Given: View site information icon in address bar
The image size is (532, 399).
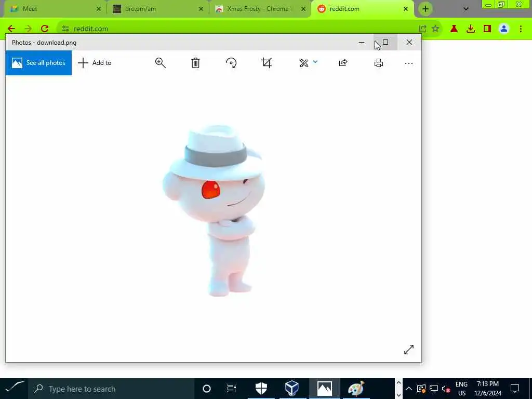Looking at the screenshot, I should point(65,29).
